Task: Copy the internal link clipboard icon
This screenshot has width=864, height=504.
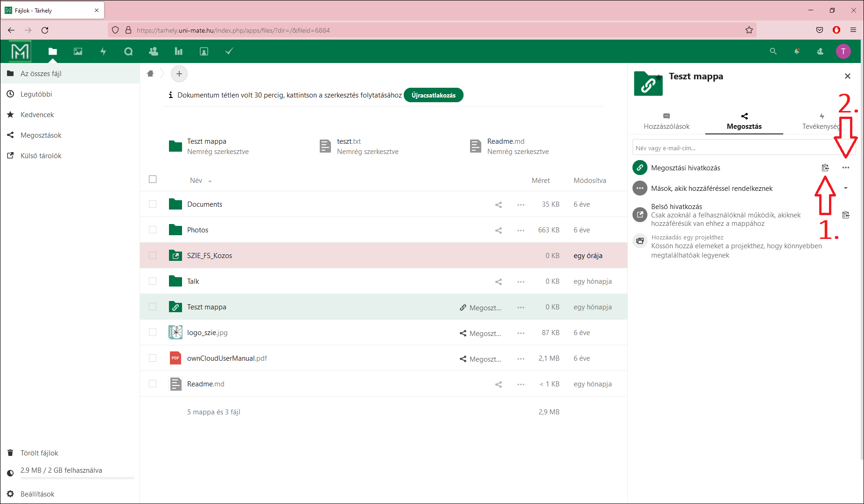Action: pyautogui.click(x=846, y=215)
